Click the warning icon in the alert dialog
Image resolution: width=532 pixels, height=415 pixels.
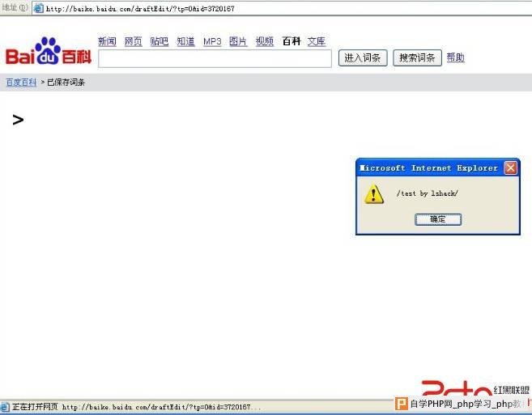click(374, 194)
